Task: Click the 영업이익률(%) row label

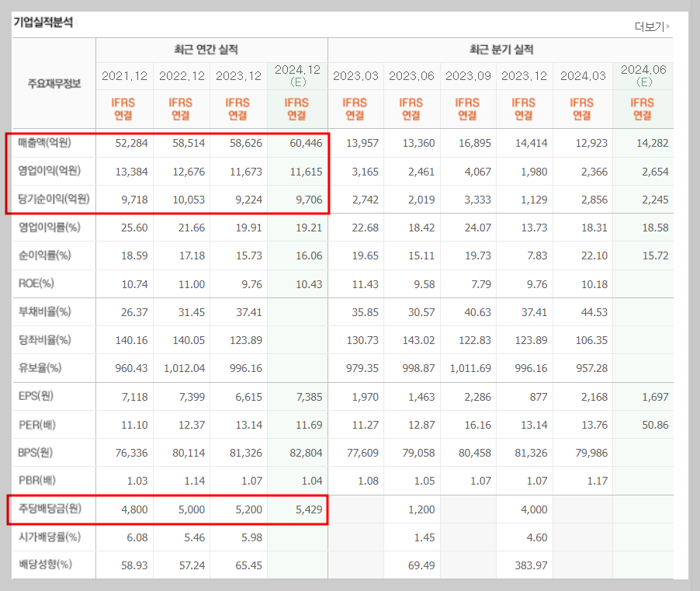Action: (x=49, y=228)
